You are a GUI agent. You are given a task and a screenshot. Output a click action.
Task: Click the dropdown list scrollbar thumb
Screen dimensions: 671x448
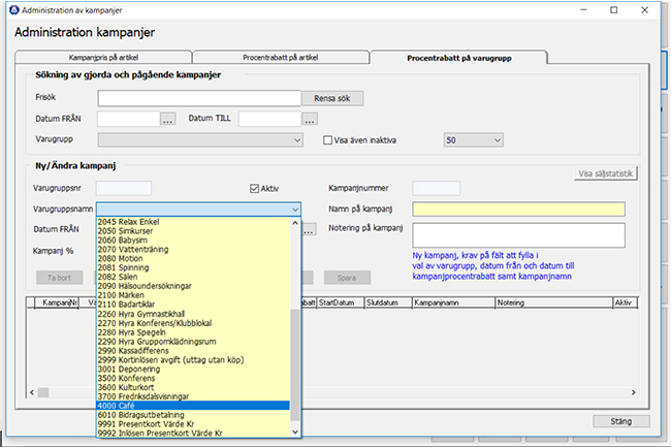coord(295,366)
